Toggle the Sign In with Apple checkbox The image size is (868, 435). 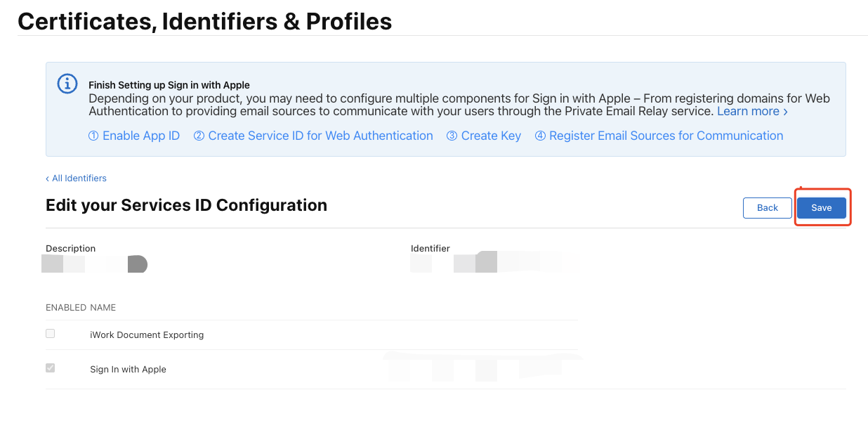51,368
